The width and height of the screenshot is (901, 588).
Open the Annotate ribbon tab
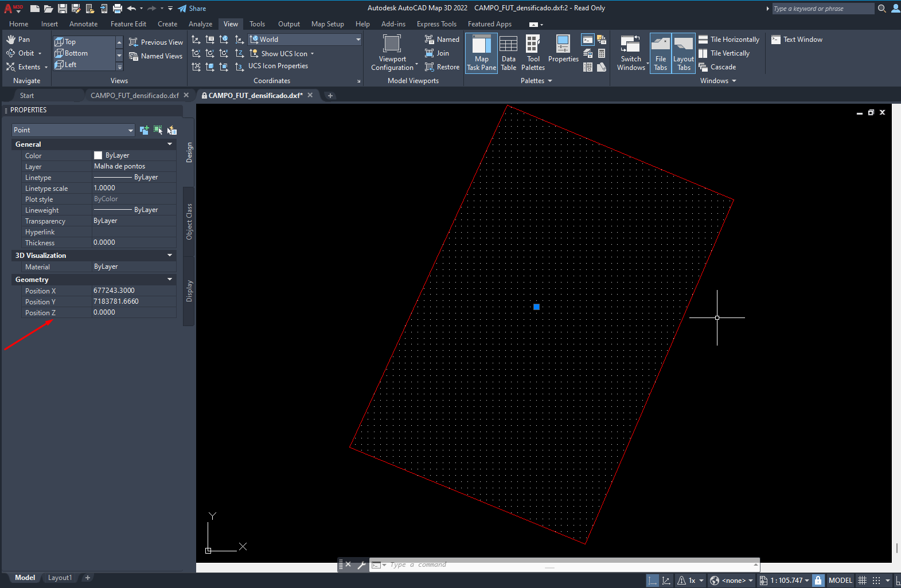click(84, 24)
